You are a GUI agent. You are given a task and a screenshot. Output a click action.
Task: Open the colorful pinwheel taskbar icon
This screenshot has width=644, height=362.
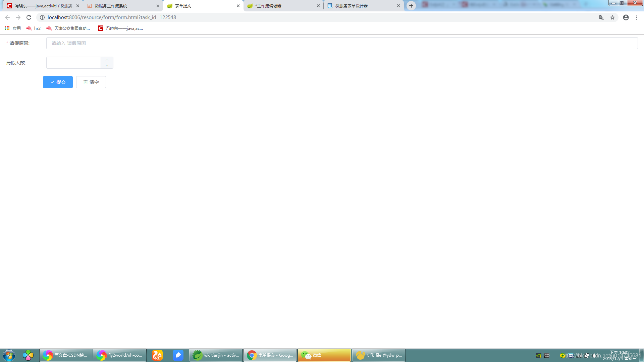pos(28,355)
